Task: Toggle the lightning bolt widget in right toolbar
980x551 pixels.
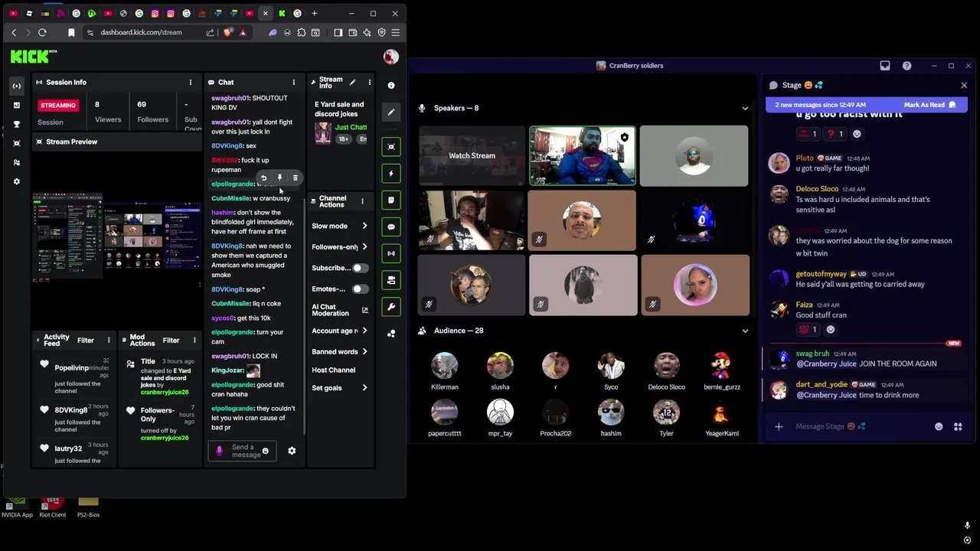Action: point(391,173)
